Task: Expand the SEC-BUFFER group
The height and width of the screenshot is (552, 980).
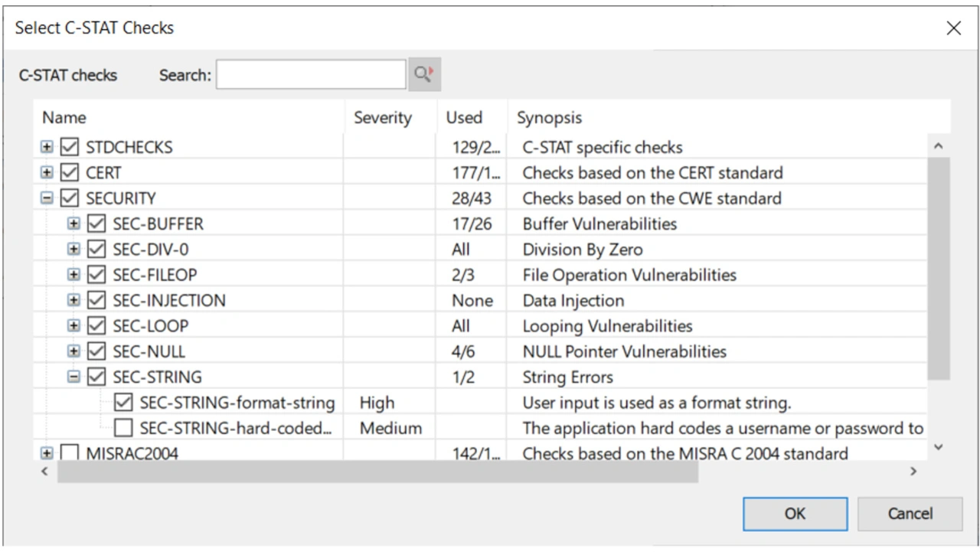Action: 73,224
